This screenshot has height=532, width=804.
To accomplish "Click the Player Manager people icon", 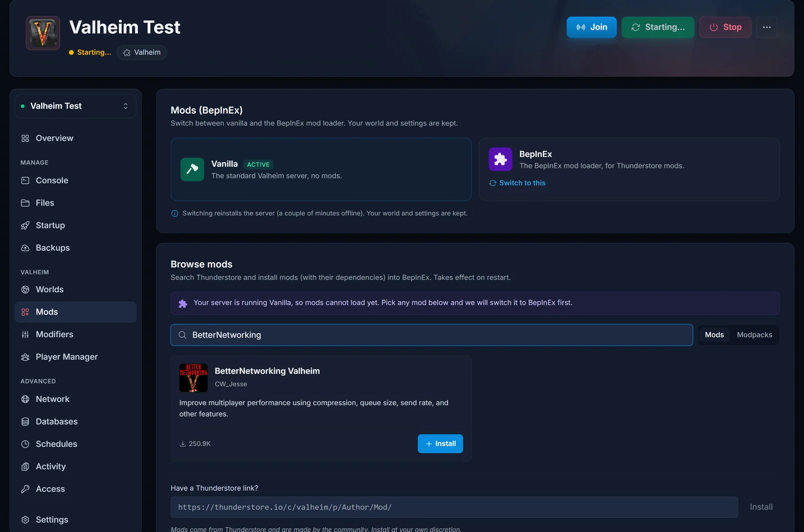I will coord(25,357).
